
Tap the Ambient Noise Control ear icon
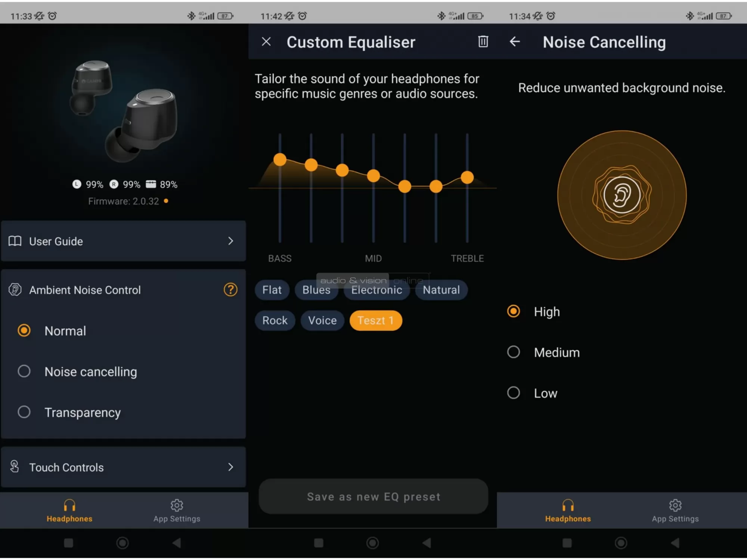pos(15,290)
